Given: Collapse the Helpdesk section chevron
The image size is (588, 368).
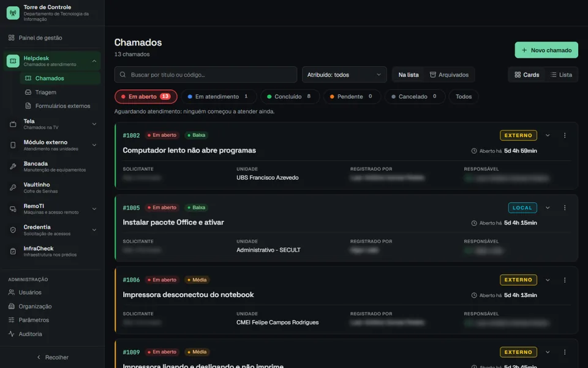Looking at the screenshot, I should click(94, 61).
